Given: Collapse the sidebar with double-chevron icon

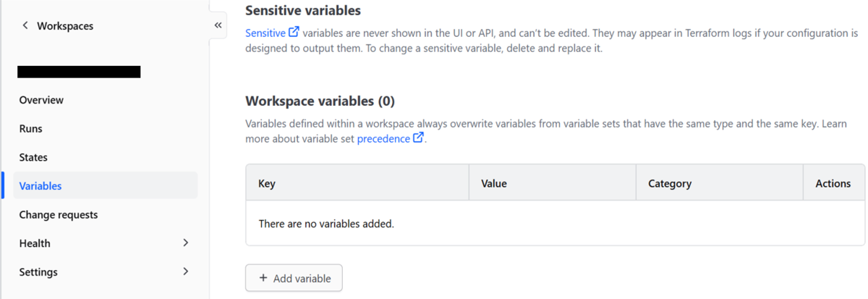Looking at the screenshot, I should point(218,25).
